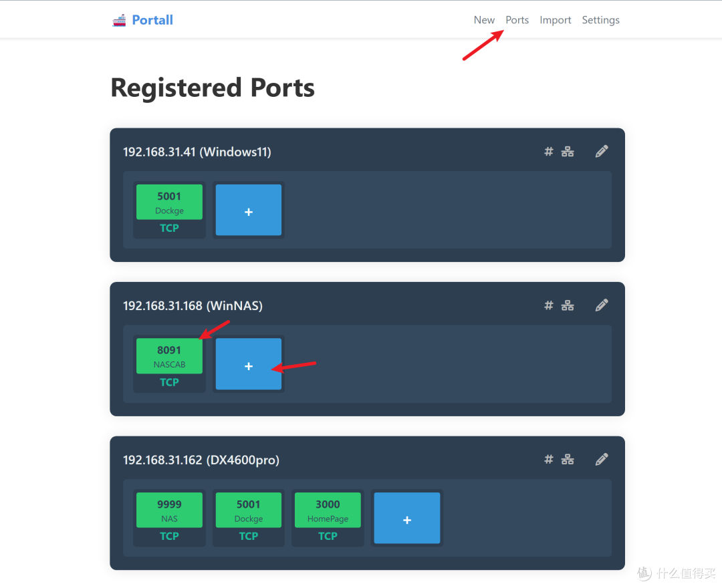Screen dimensions: 722x588
Task: Open the Import page
Action: click(555, 20)
